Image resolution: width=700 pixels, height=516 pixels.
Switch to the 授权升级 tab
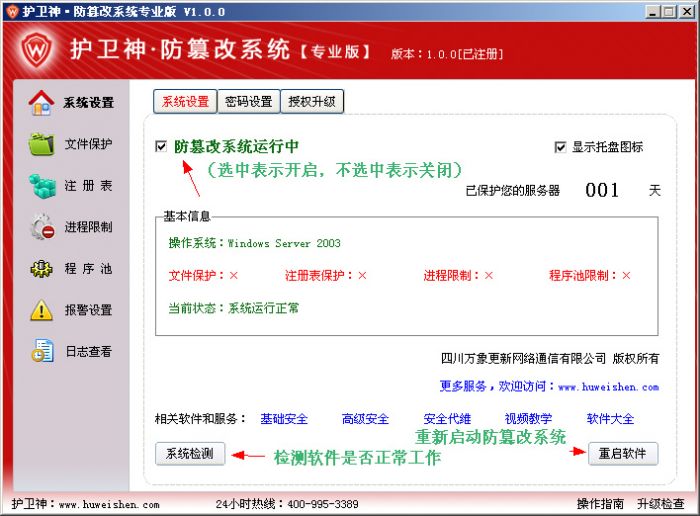[x=312, y=102]
